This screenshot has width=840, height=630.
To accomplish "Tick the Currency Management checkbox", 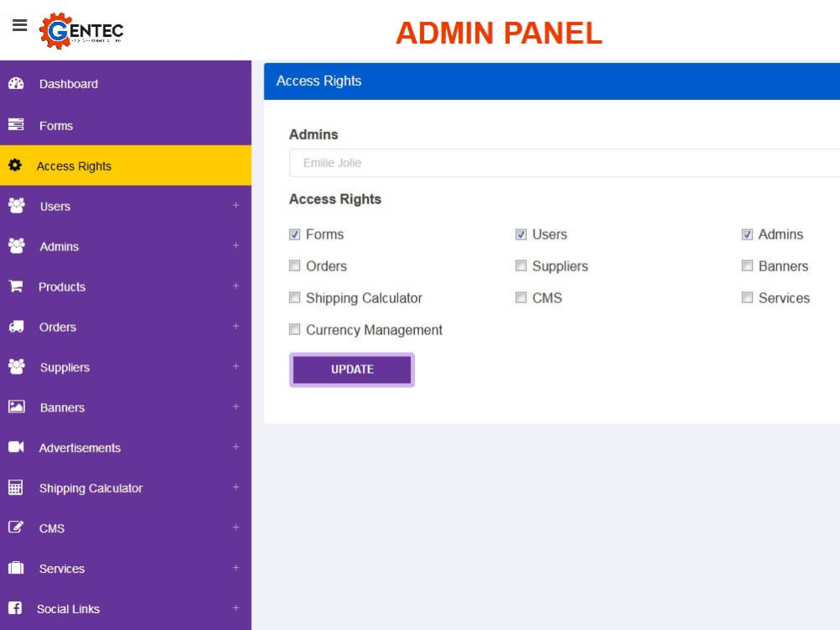I will 295,329.
